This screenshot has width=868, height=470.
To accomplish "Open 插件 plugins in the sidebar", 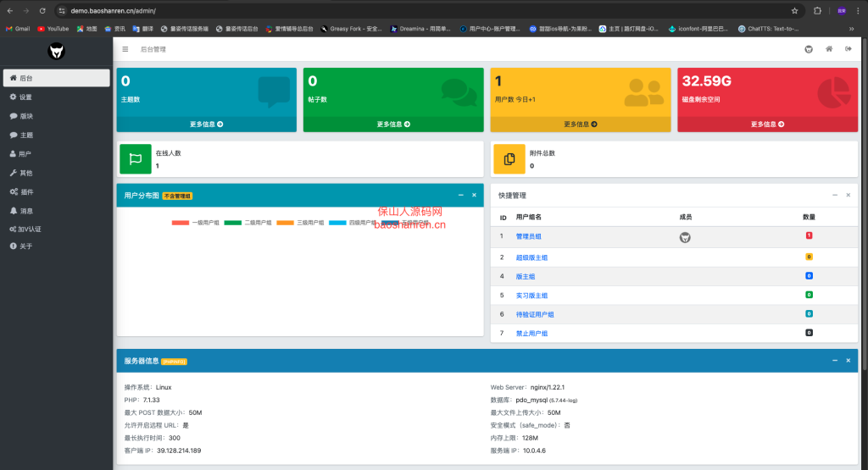I will pos(57,192).
